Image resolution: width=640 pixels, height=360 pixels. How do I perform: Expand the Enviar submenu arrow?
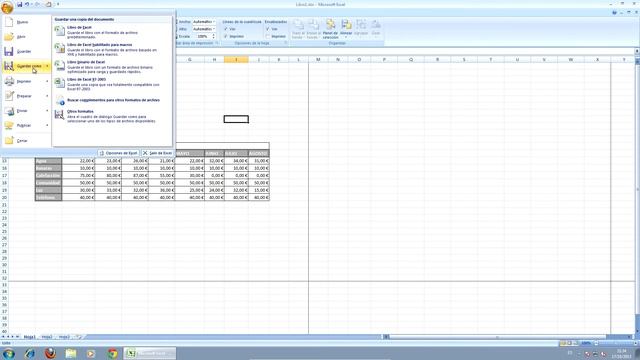click(47, 111)
